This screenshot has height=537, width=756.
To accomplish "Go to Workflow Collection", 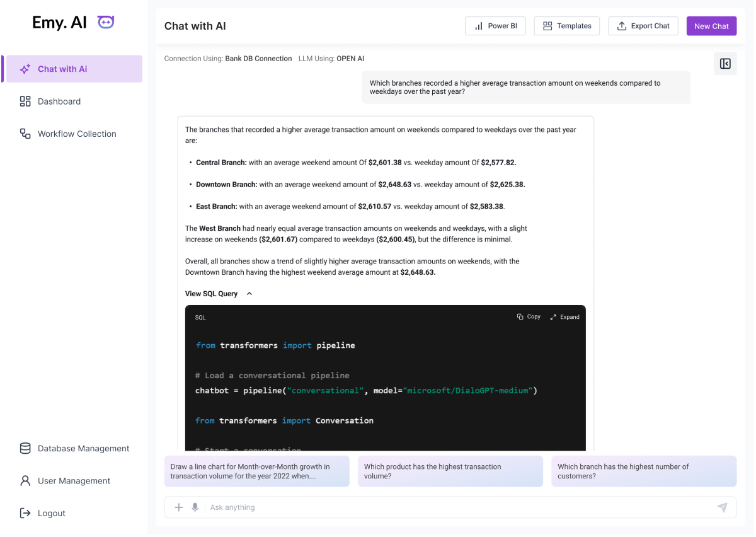I will pyautogui.click(x=76, y=134).
